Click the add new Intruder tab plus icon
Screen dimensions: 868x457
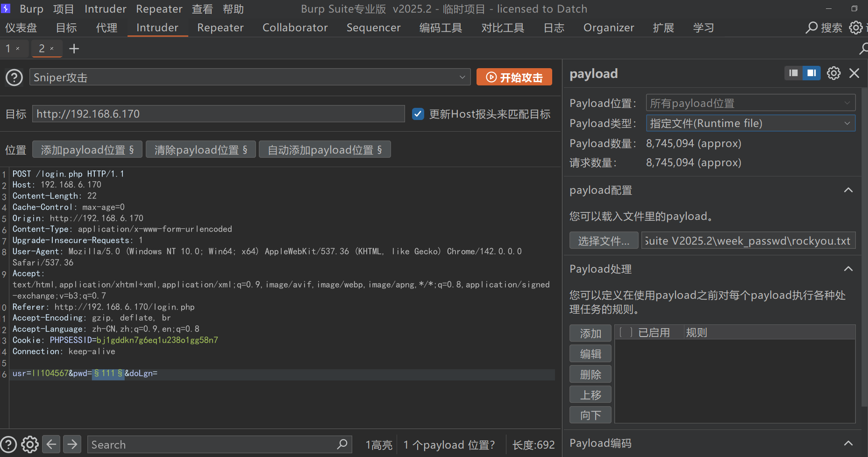click(x=74, y=49)
